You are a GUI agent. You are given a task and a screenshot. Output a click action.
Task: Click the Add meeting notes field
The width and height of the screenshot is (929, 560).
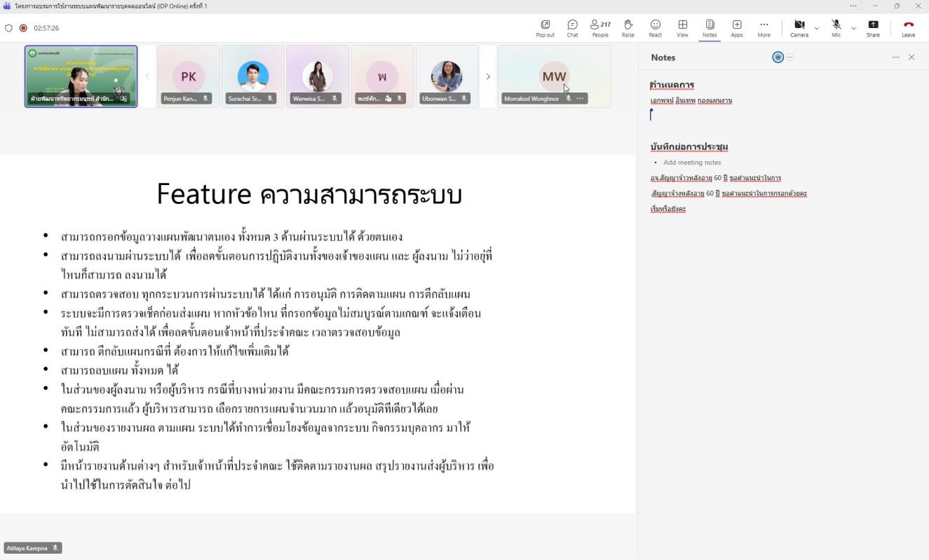(x=692, y=163)
